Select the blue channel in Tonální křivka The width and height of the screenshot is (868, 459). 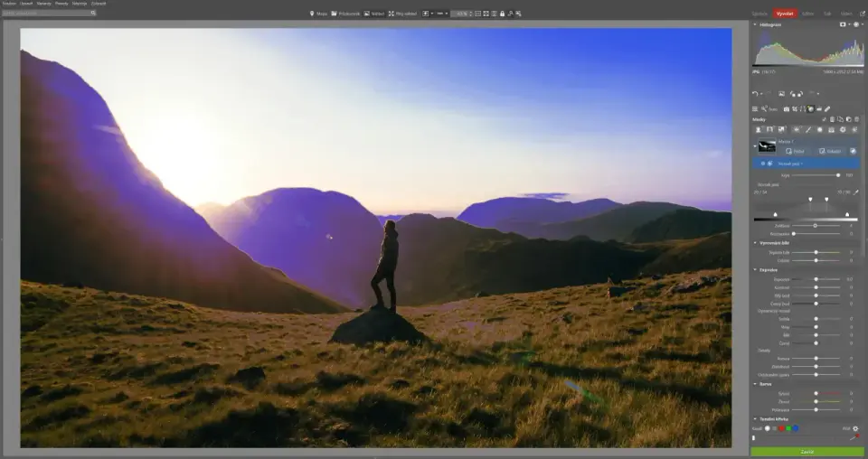[796, 428]
